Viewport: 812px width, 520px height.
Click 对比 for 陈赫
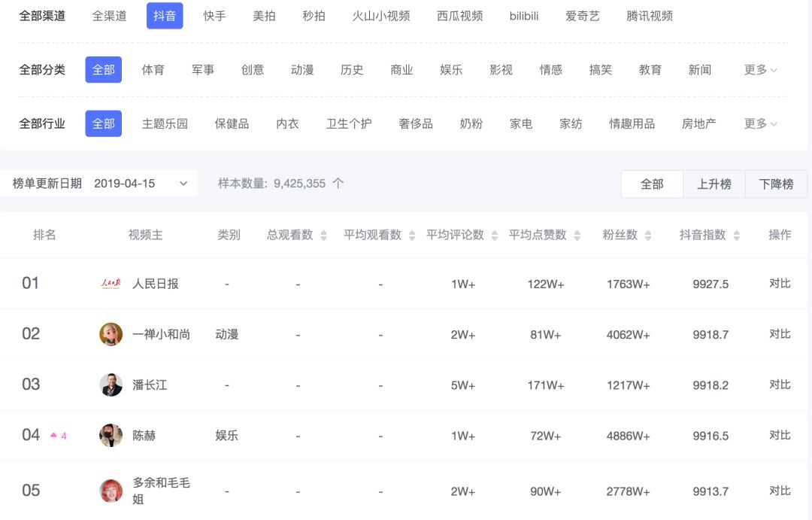coord(780,435)
